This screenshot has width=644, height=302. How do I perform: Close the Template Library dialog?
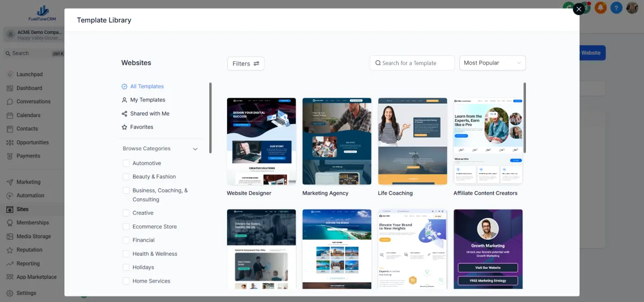[579, 9]
